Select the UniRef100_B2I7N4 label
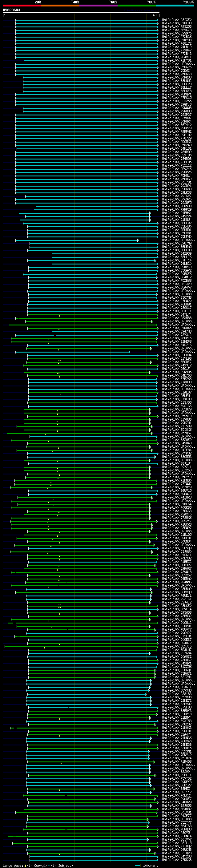Screen dimensions: 197x868 [176, 677]
